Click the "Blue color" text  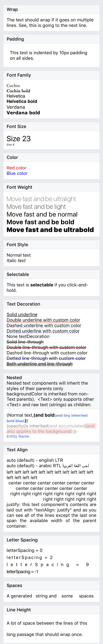pos(17,173)
